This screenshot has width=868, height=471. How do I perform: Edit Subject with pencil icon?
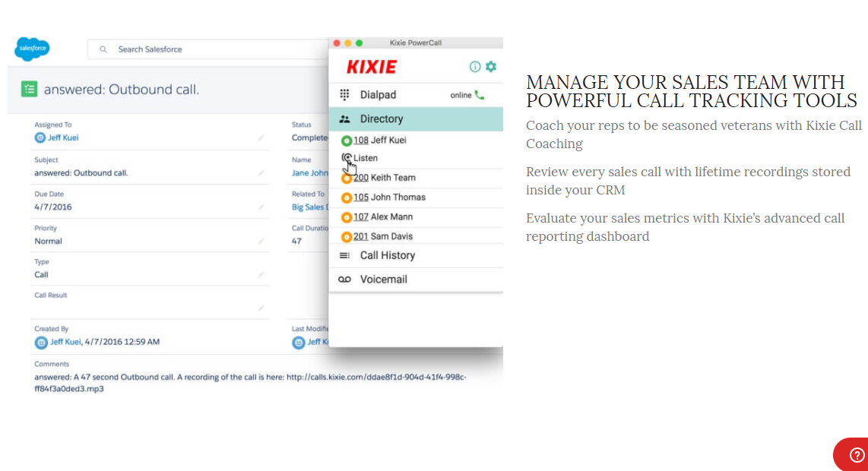[x=261, y=172]
